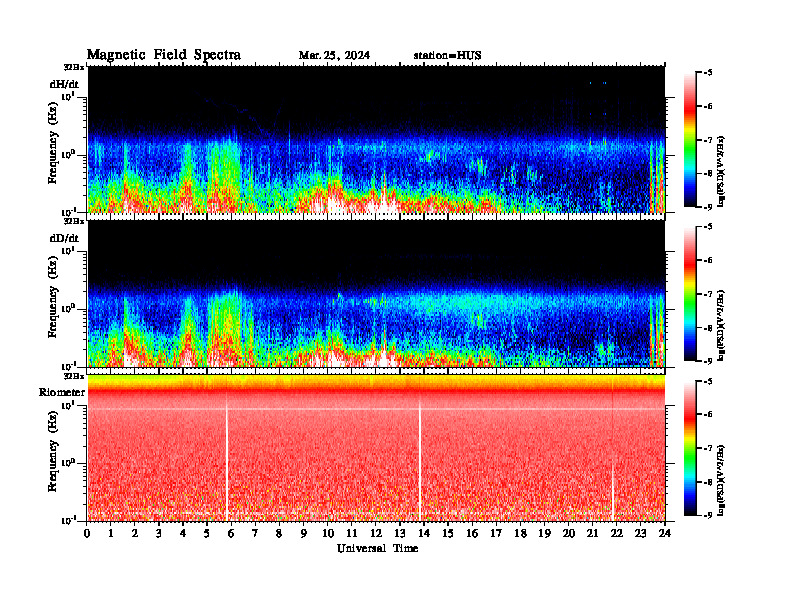Viewport: 792px width, 612px height.
Task: Select the date text "Mar. 25, 2024"
Action: tap(334, 56)
